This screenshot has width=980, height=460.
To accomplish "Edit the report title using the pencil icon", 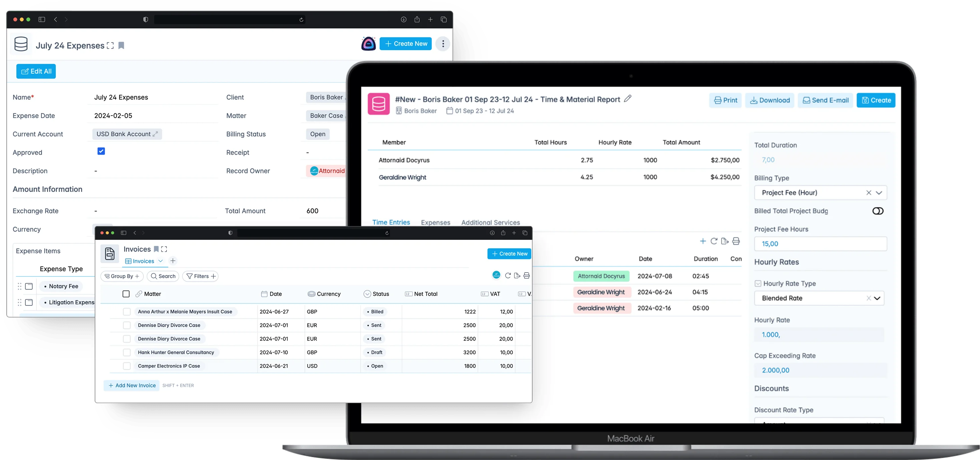I will pos(628,99).
